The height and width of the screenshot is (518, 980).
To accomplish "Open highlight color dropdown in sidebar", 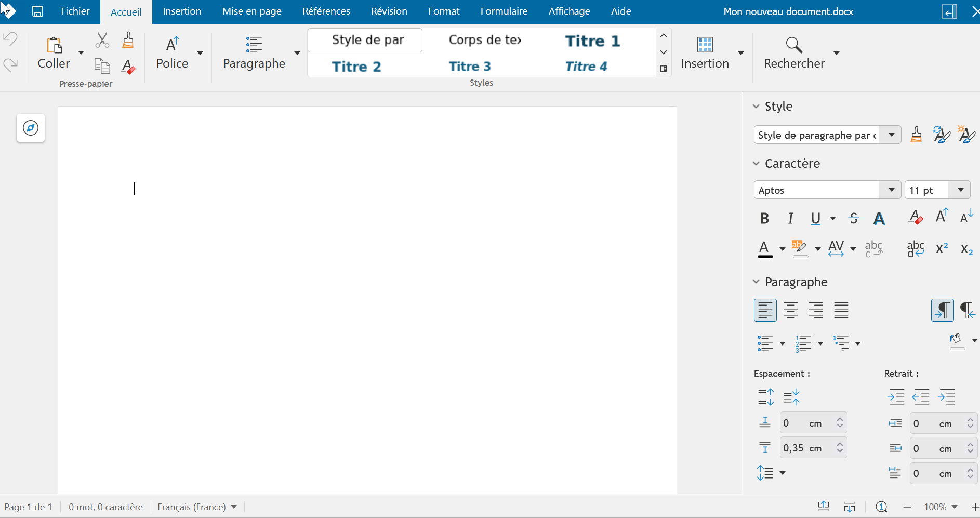I will (x=818, y=249).
